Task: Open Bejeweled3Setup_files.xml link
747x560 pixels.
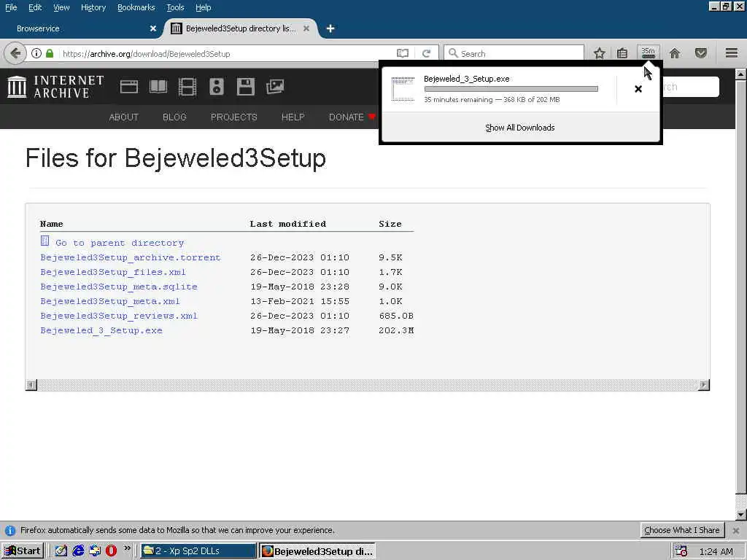Action: 113,272
